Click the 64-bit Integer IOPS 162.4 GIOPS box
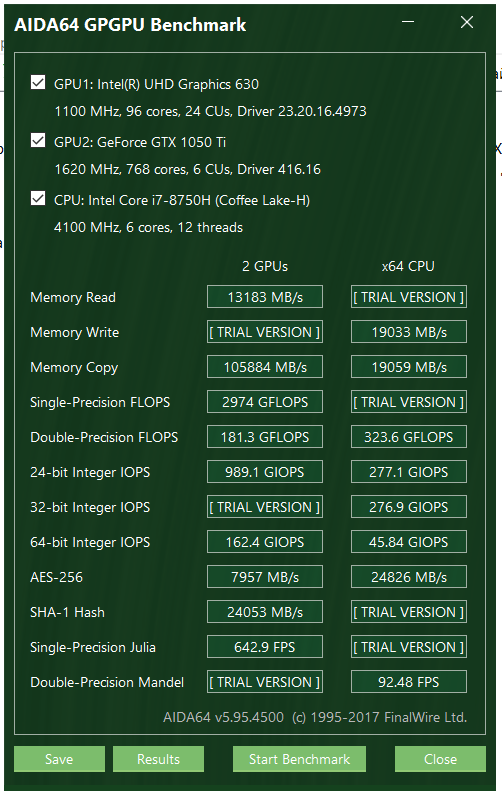The width and height of the screenshot is (502, 794). pyautogui.click(x=265, y=542)
